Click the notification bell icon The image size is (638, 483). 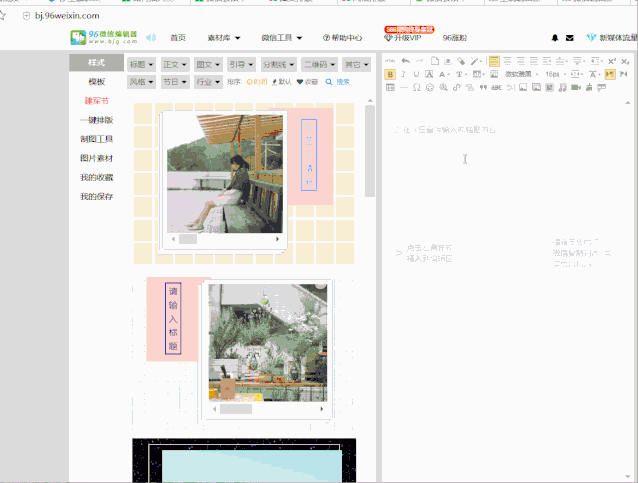[x=555, y=38]
